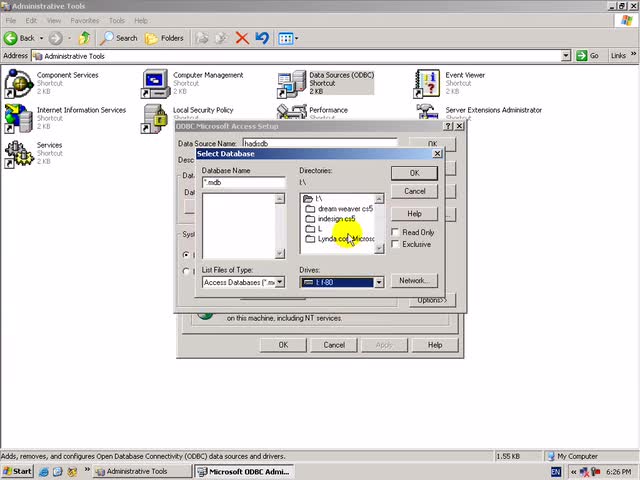Open the View menu

coord(53,20)
